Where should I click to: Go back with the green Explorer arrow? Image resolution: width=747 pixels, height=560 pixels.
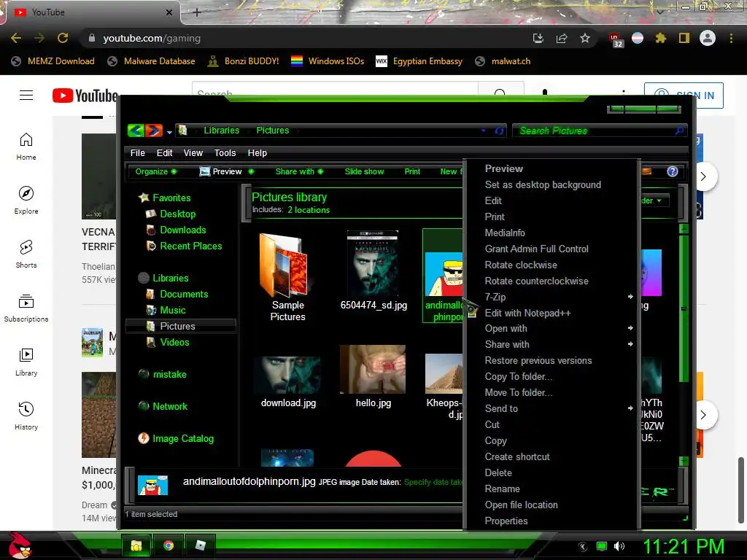pos(136,131)
